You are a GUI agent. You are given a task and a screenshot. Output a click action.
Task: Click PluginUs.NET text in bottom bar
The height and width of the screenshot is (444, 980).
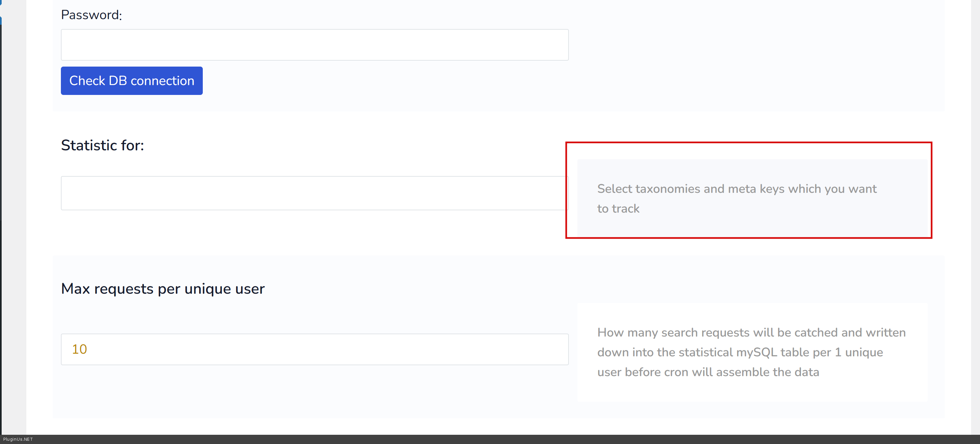(18, 439)
